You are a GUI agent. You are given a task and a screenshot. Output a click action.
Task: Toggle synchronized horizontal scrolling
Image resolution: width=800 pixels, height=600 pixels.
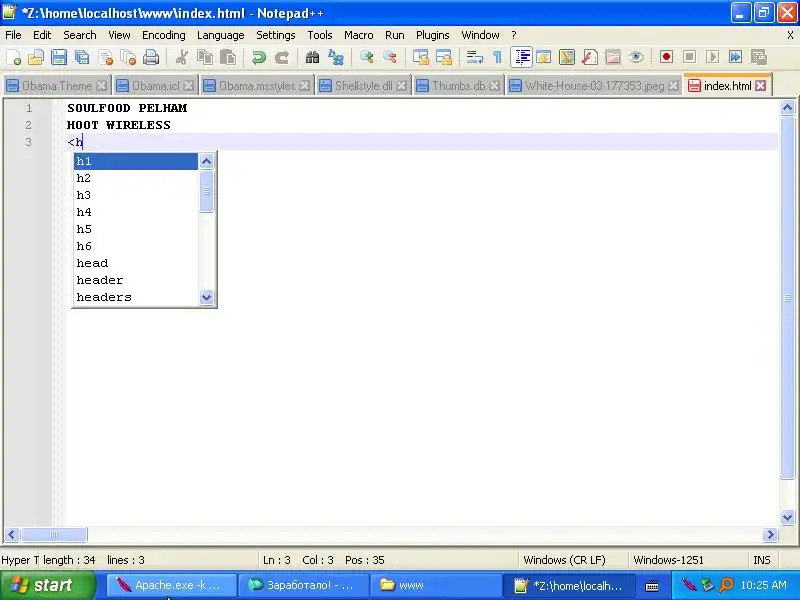point(443,57)
